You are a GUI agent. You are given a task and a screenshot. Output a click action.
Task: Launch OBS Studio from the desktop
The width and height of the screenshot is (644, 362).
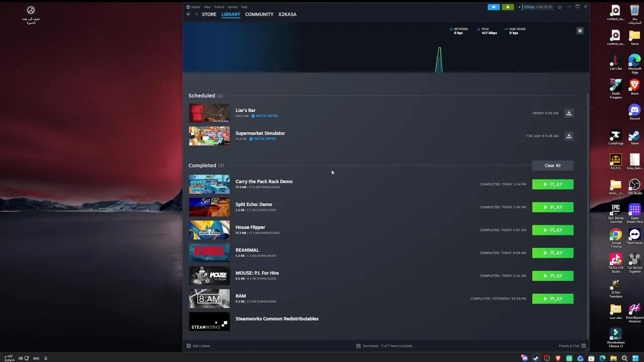634,187
